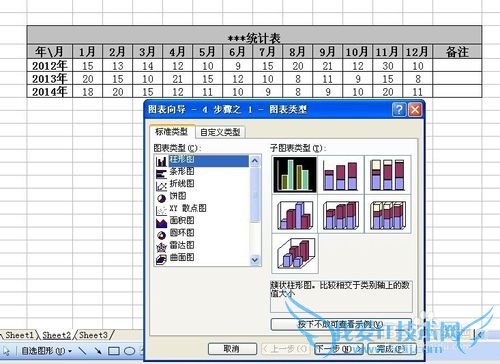The height and width of the screenshot is (364, 500).
Task: Click the help question mark icon
Action: coord(399,109)
